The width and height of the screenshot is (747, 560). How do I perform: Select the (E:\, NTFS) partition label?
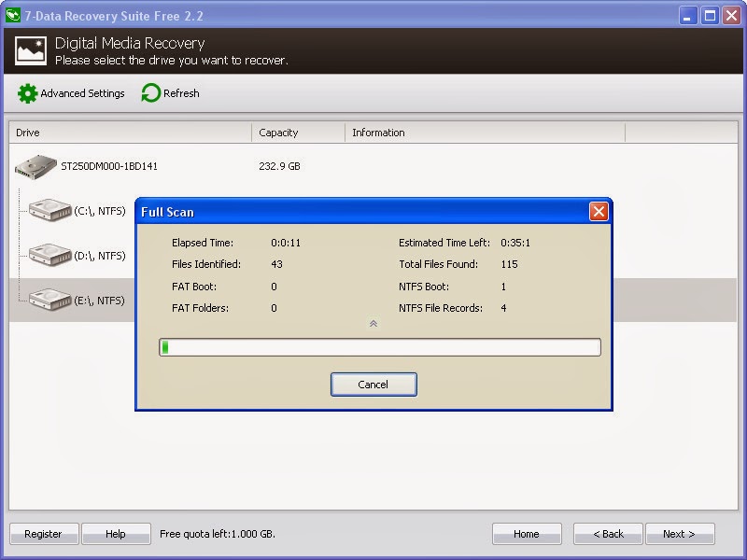(99, 301)
